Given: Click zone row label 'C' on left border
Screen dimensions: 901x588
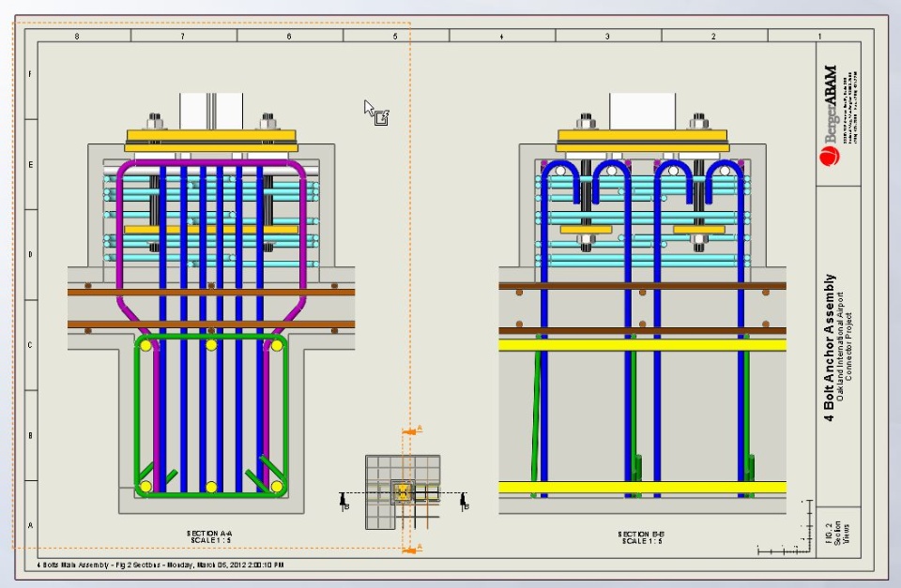Looking at the screenshot, I should 30,345.
